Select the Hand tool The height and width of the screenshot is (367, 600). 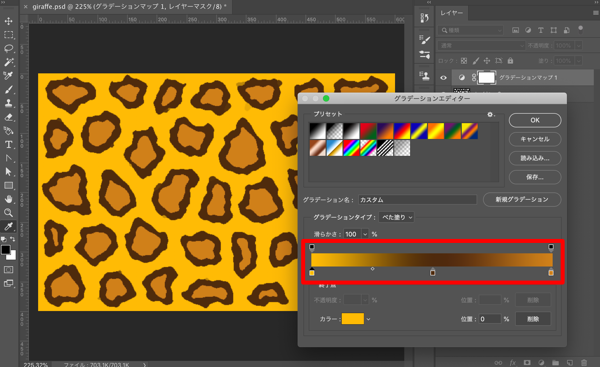point(8,199)
